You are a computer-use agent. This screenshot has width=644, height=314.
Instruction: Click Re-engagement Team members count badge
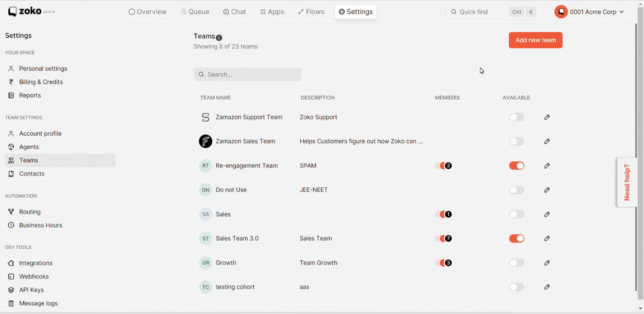(448, 166)
